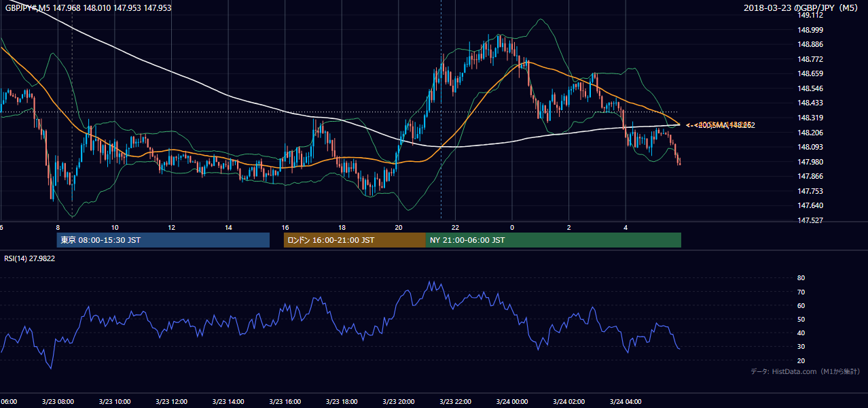Select the ロンドン 16:00-21:00 JST session bar
Screen dimensions: 868x408
click(x=355, y=240)
